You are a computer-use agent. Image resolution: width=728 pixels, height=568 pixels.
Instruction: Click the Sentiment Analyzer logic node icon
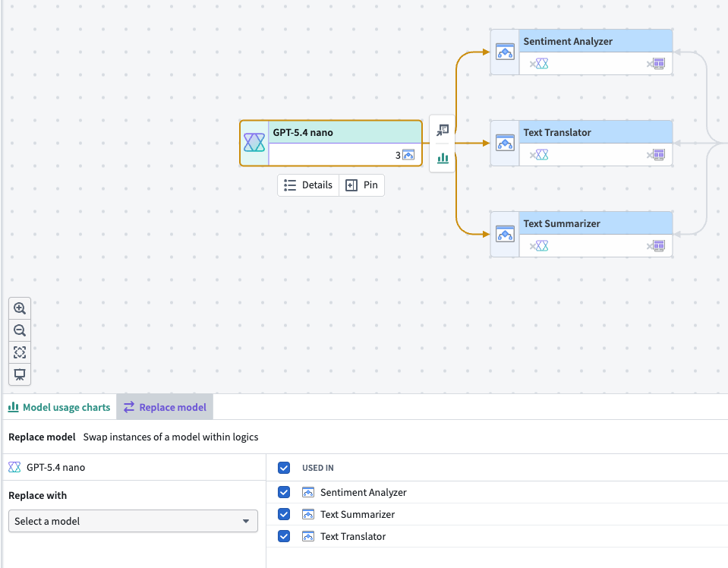505,52
